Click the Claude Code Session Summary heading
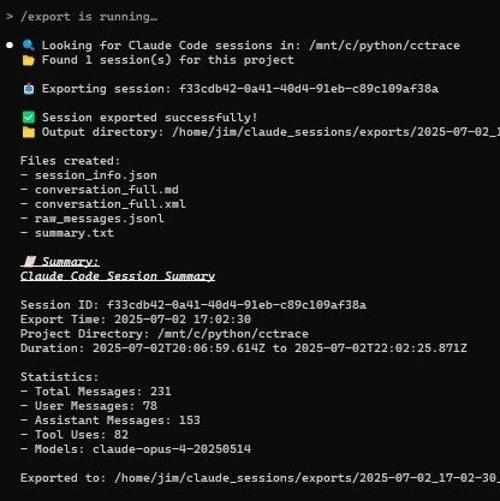This screenshot has width=500, height=501. [x=117, y=276]
